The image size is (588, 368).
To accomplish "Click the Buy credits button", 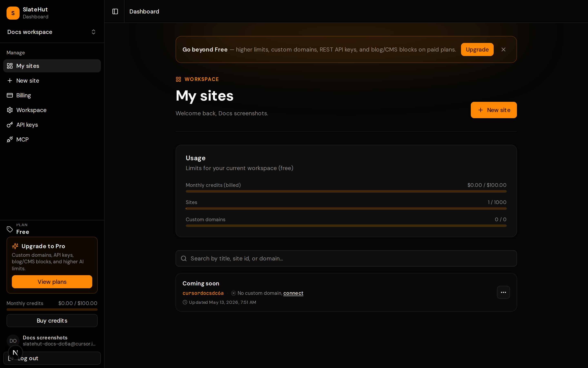I will pyautogui.click(x=52, y=321).
